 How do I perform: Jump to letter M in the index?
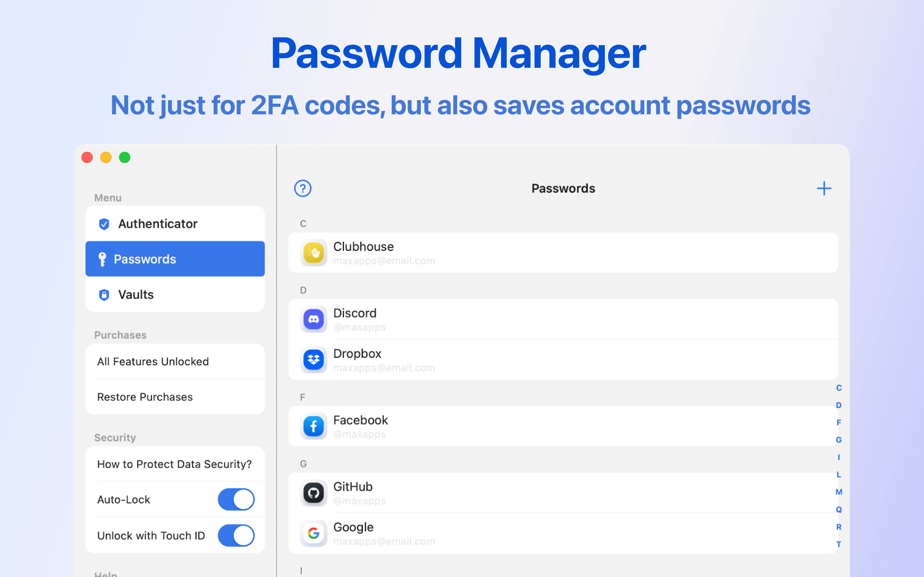click(x=838, y=492)
